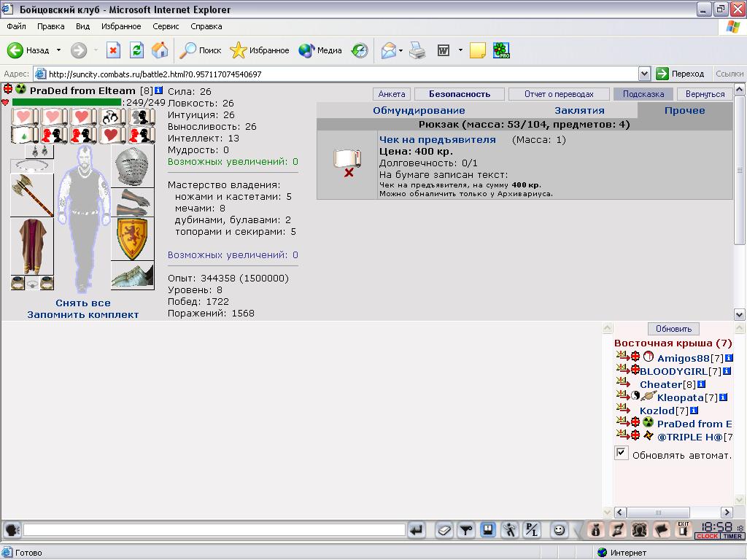The image size is (747, 560).
Task: Click the Анкета button
Action: (392, 94)
